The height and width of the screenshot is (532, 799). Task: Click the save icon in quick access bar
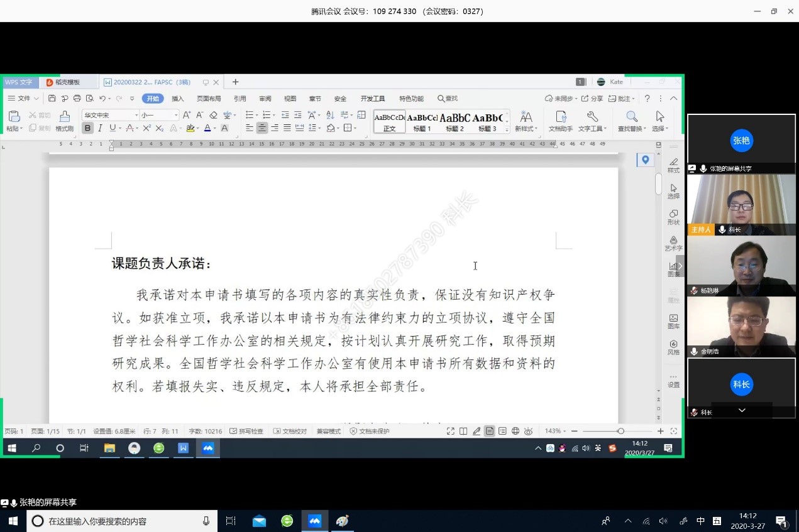(52, 99)
